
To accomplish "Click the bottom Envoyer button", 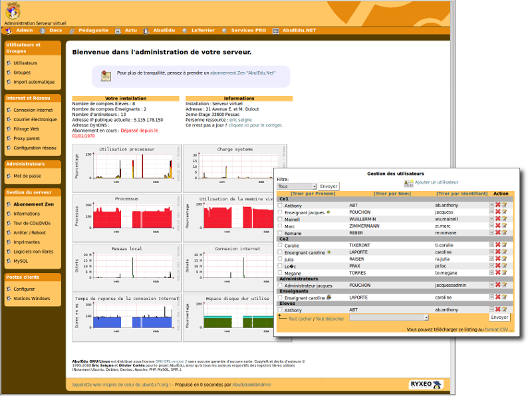I will pos(499,317).
